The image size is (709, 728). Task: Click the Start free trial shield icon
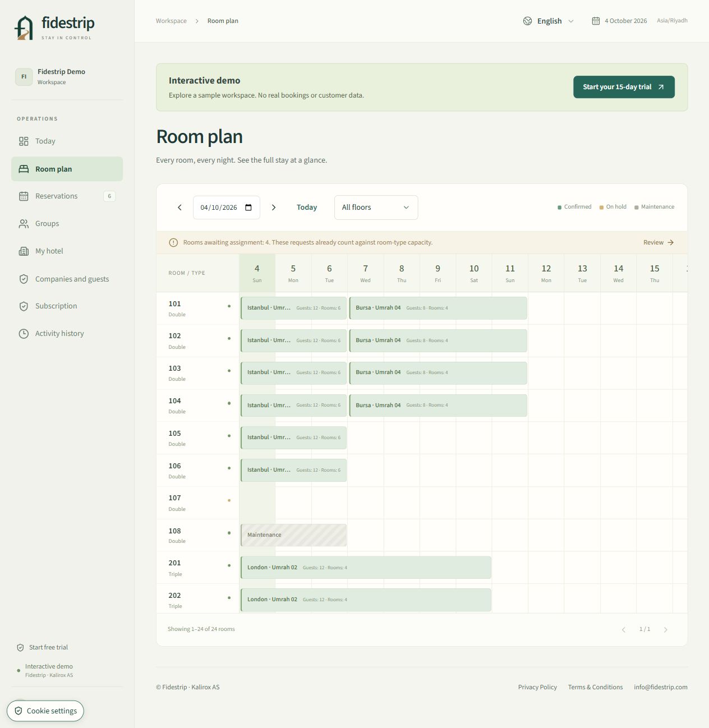click(x=20, y=647)
